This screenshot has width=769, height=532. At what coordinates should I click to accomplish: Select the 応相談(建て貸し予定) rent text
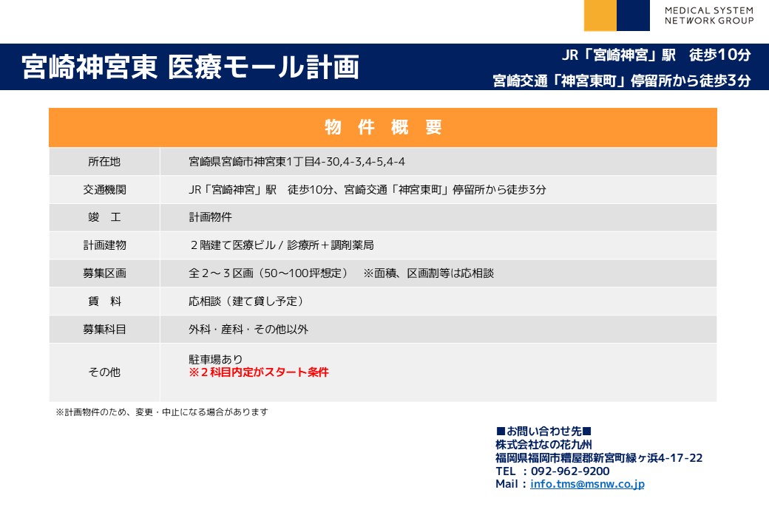click(246, 301)
